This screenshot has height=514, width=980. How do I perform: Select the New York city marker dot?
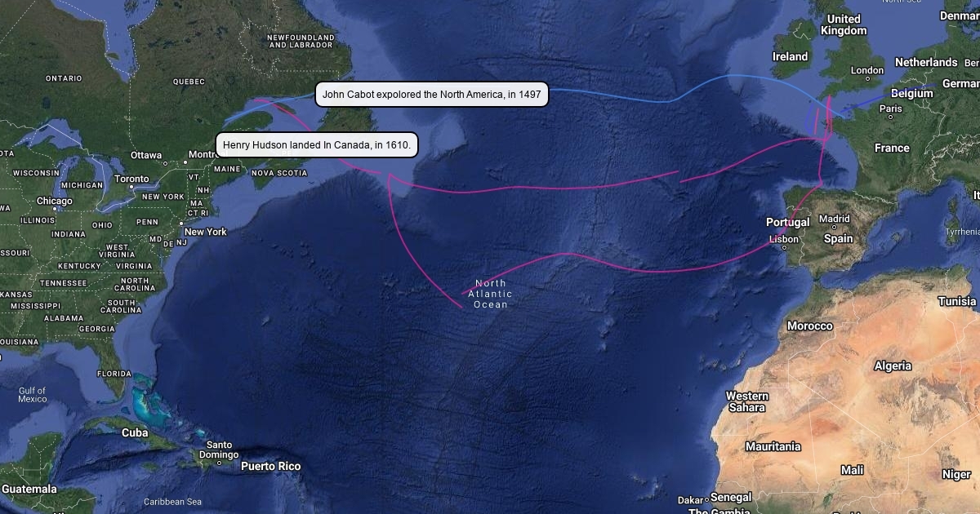[181, 223]
